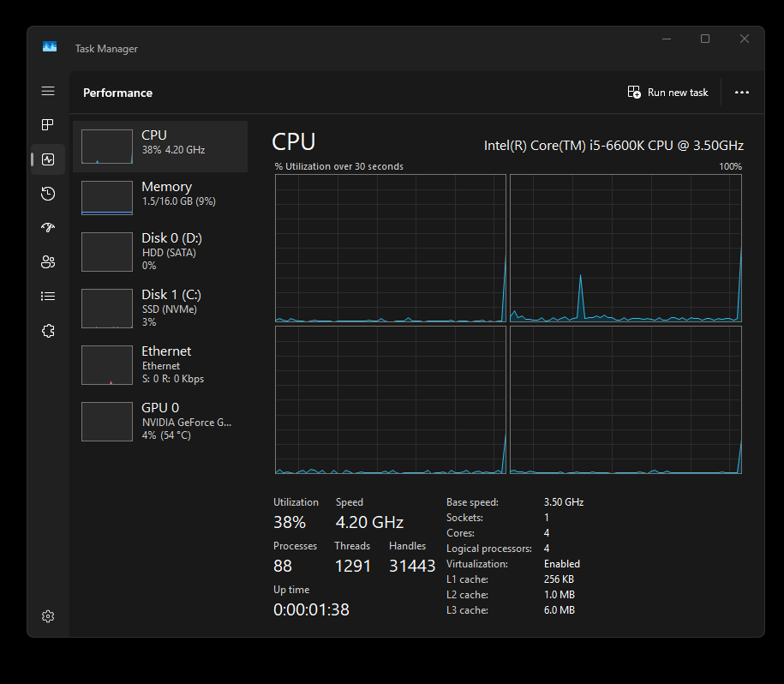
Task: Click the 4.20 GHz speed value
Action: [x=369, y=523]
